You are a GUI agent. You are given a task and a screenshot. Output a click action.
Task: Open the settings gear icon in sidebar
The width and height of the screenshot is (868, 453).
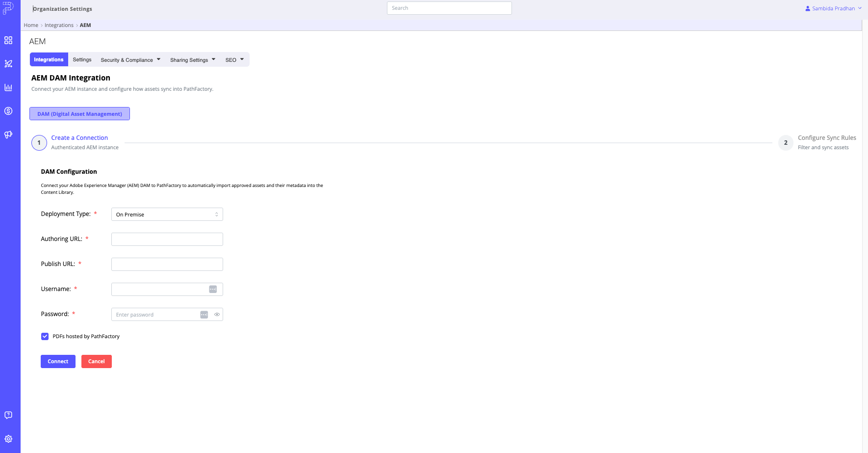coord(8,439)
